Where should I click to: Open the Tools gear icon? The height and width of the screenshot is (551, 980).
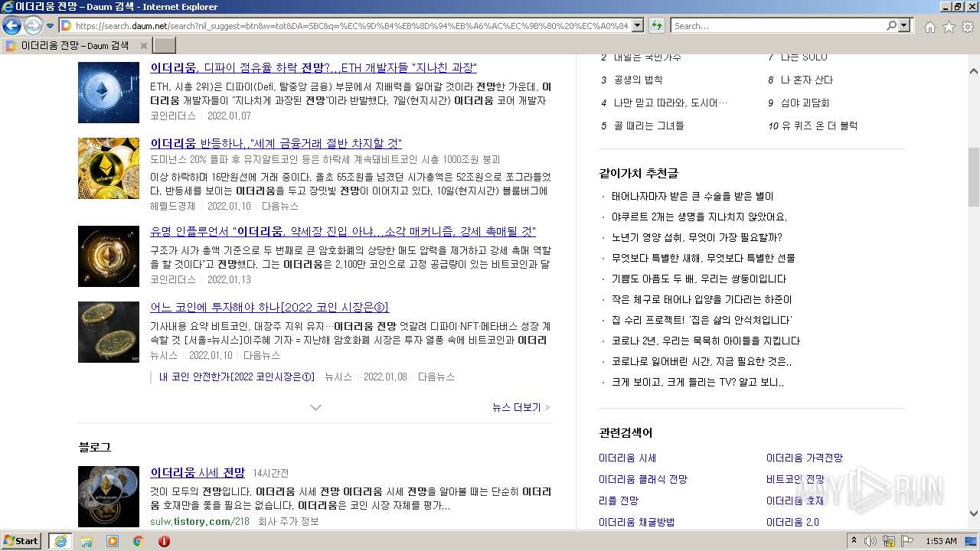pyautogui.click(x=968, y=27)
